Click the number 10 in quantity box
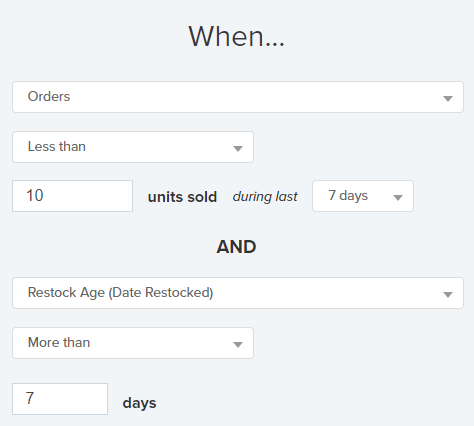 coord(35,195)
